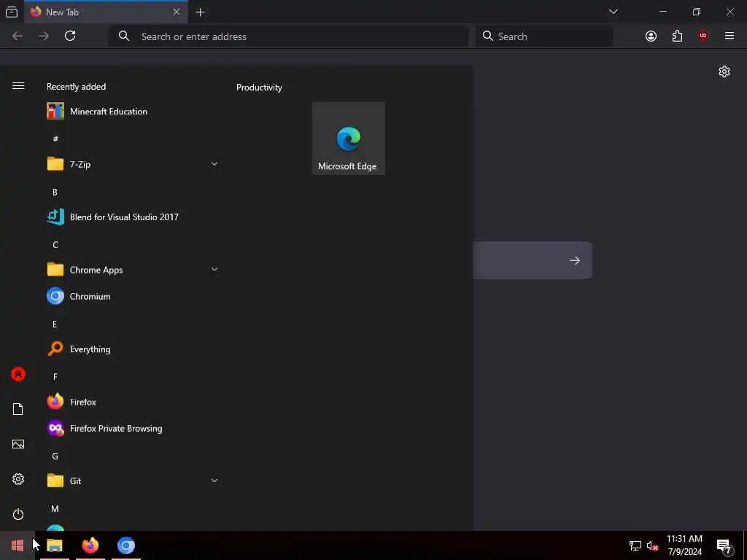Focus the Firefox address bar
The height and width of the screenshot is (560, 747).
(x=288, y=36)
